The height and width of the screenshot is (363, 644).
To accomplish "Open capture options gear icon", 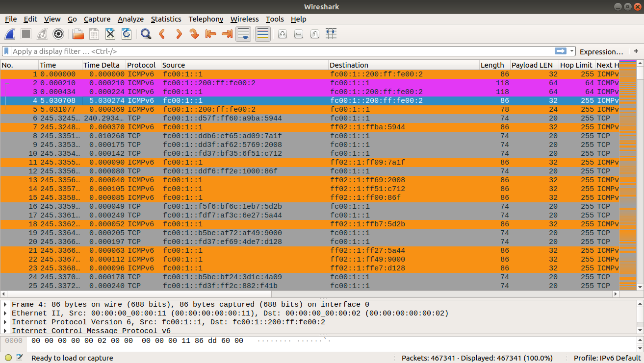I will 58,34.
